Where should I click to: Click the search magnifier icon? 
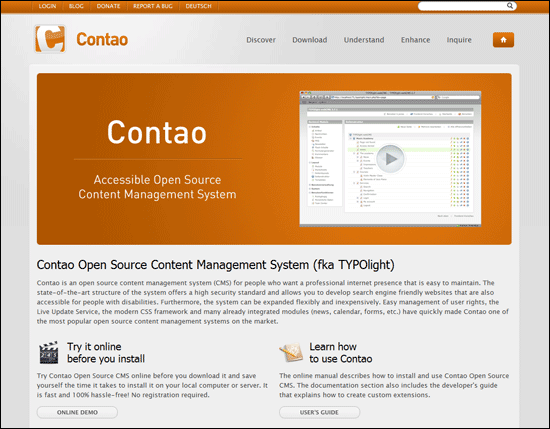510,6
